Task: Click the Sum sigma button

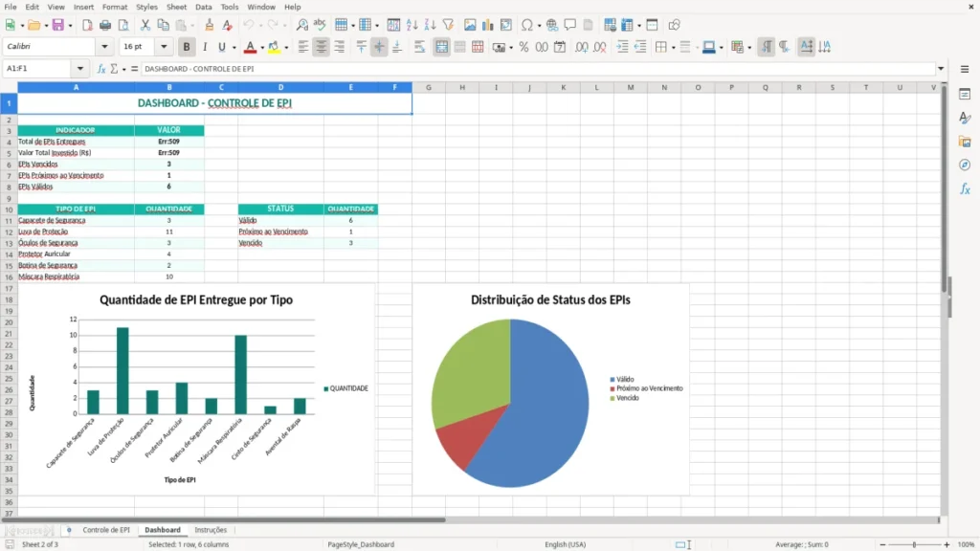Action: [115, 69]
